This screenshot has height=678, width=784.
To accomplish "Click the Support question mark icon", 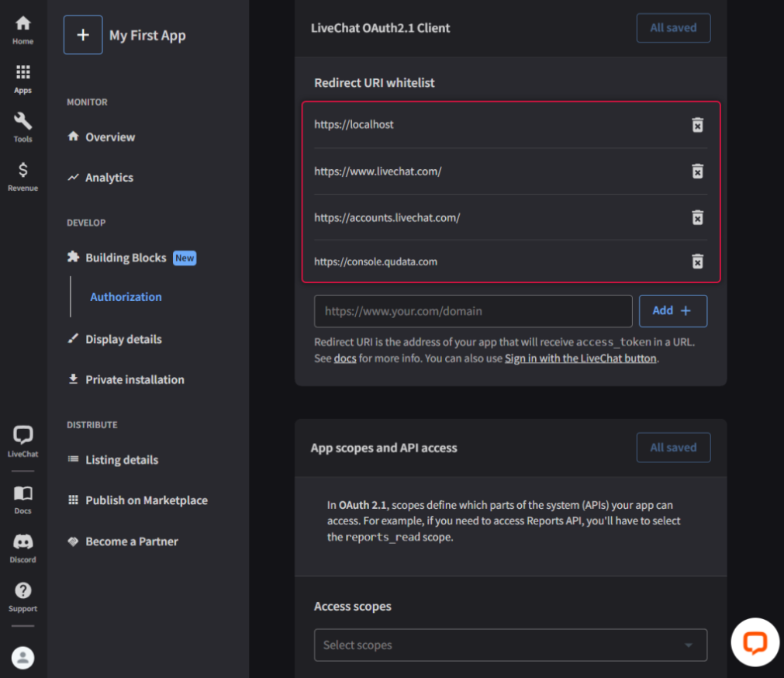I will (23, 597).
